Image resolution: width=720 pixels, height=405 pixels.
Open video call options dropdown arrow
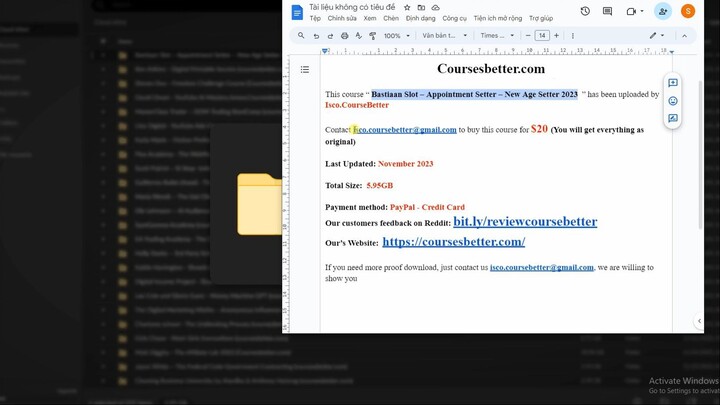(642, 11)
